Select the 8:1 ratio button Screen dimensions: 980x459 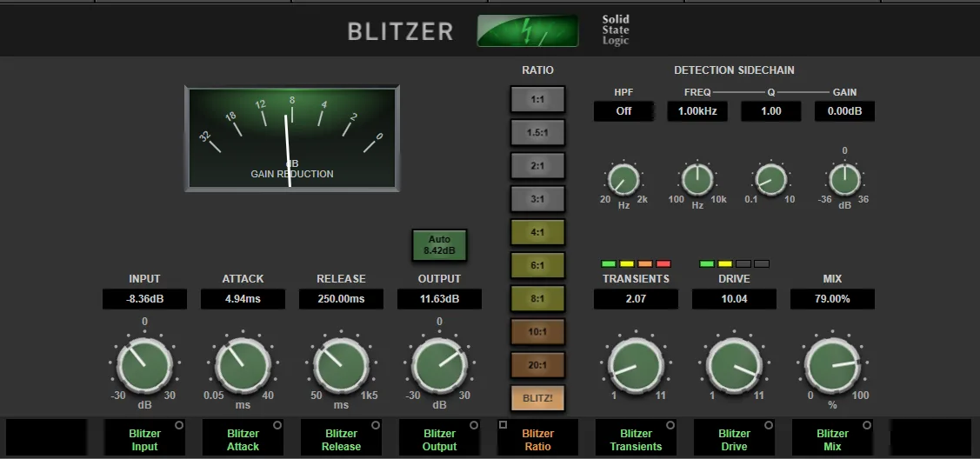pos(537,298)
